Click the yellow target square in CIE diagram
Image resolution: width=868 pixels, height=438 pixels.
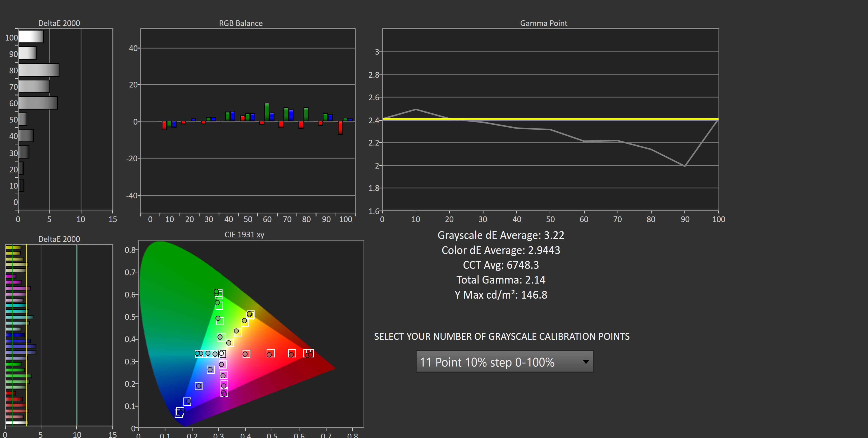point(250,315)
